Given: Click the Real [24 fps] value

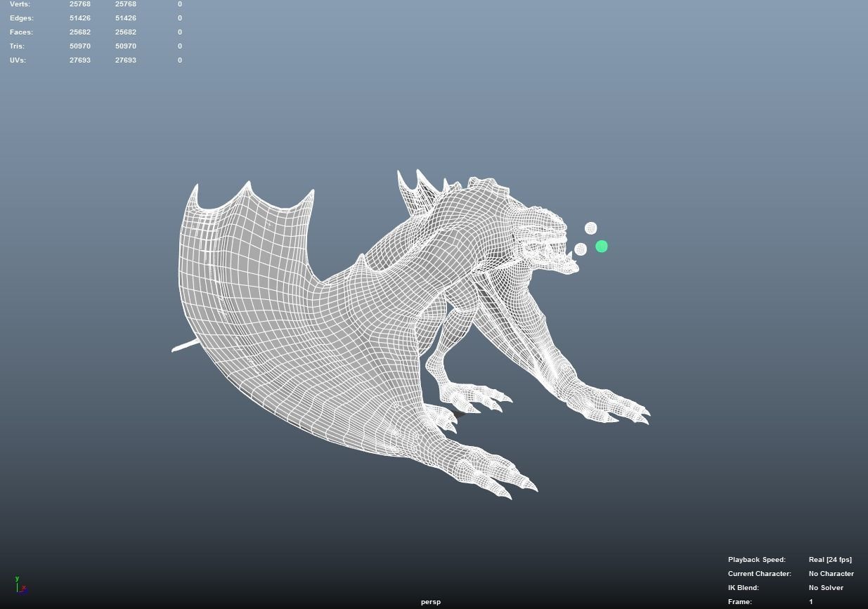Looking at the screenshot, I should [830, 560].
